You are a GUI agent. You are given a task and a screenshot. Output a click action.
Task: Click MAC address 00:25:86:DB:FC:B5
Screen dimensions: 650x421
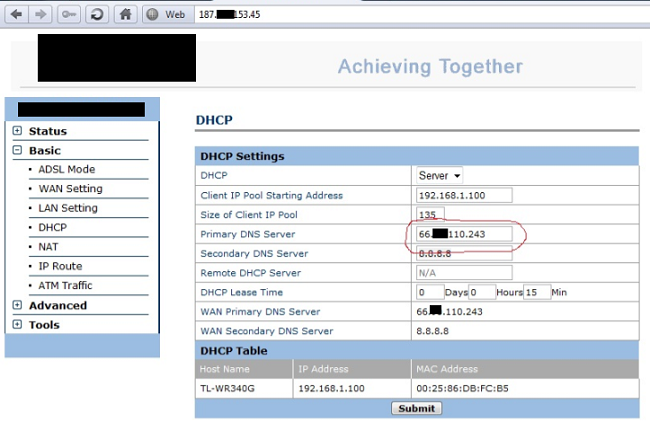click(x=462, y=389)
